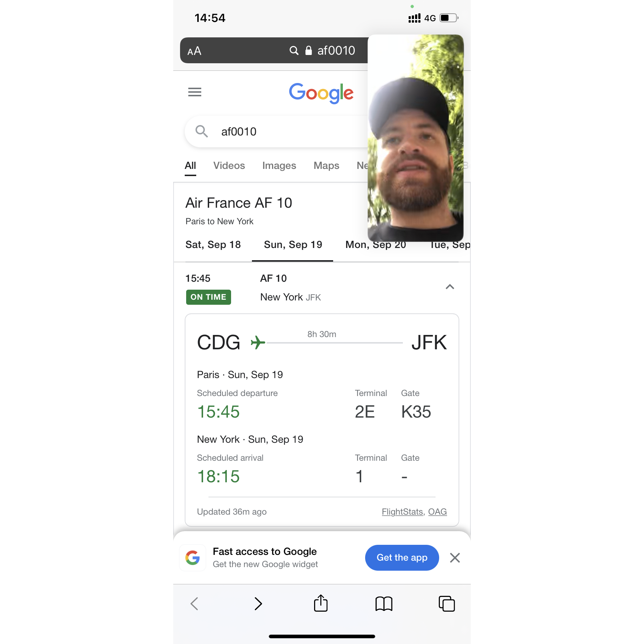Screen dimensions: 644x644
Task: Open the Google hamburger menu
Action: click(195, 92)
